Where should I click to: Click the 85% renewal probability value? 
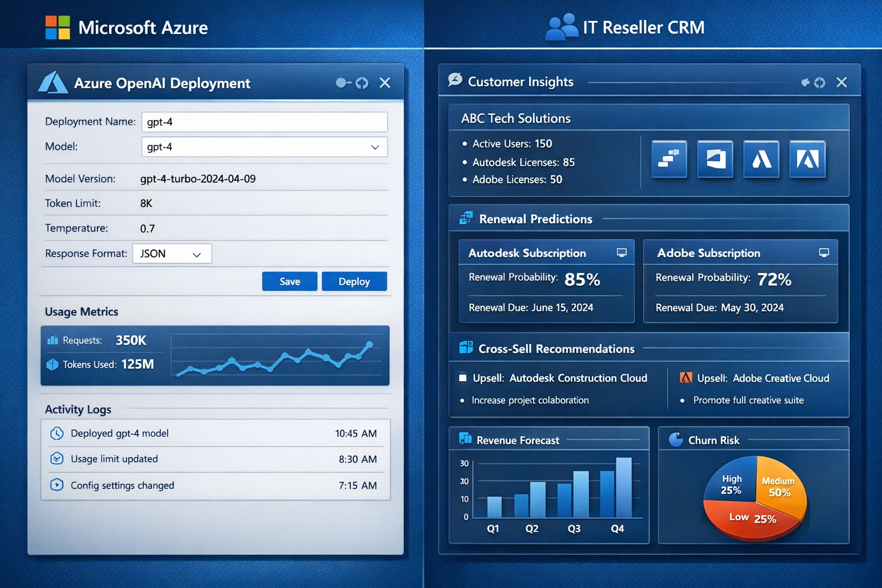[582, 280]
